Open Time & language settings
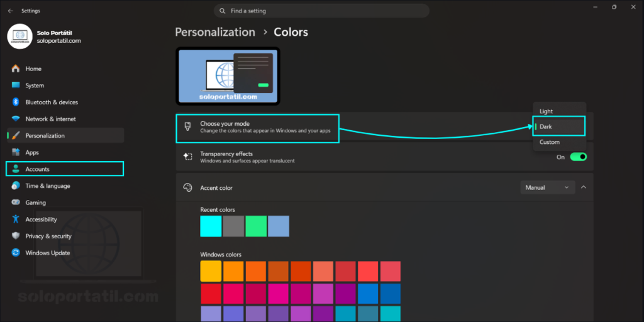This screenshot has height=322, width=644. pyautogui.click(x=65, y=186)
